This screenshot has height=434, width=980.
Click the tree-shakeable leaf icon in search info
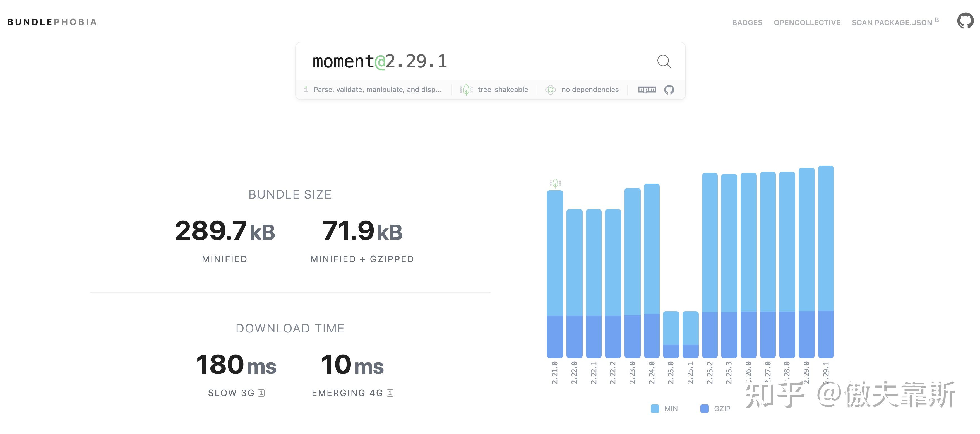(x=466, y=90)
